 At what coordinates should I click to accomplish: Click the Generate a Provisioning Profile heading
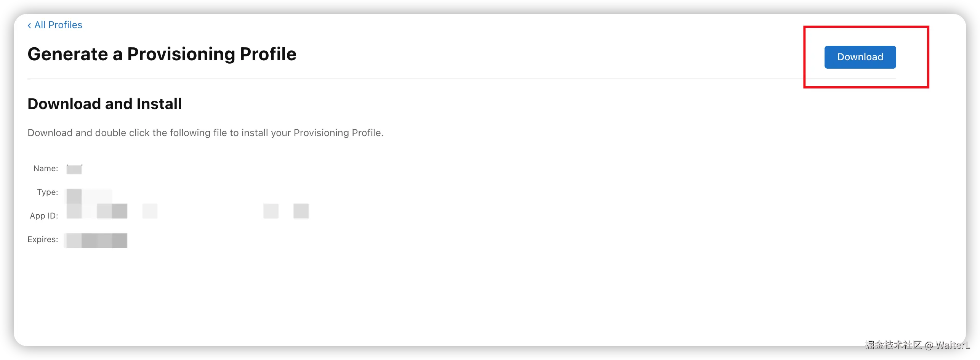click(162, 54)
